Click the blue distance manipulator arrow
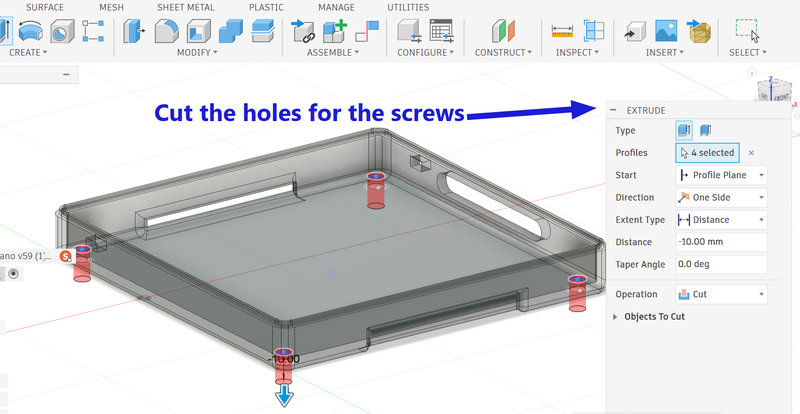 (x=284, y=397)
